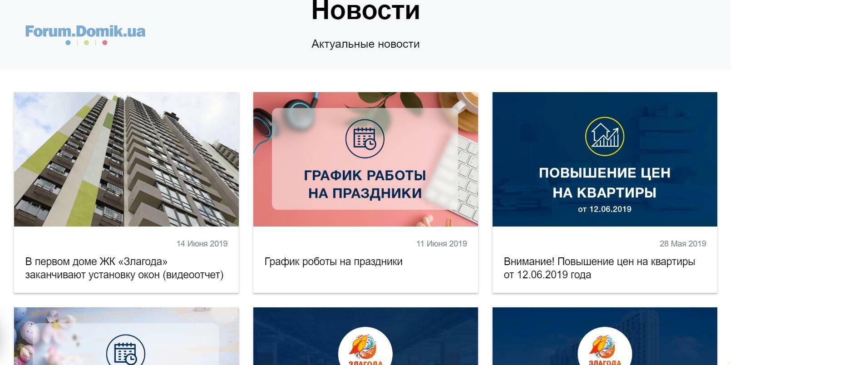Click the date 11 Июня 2019
The height and width of the screenshot is (365, 868).
point(442,244)
